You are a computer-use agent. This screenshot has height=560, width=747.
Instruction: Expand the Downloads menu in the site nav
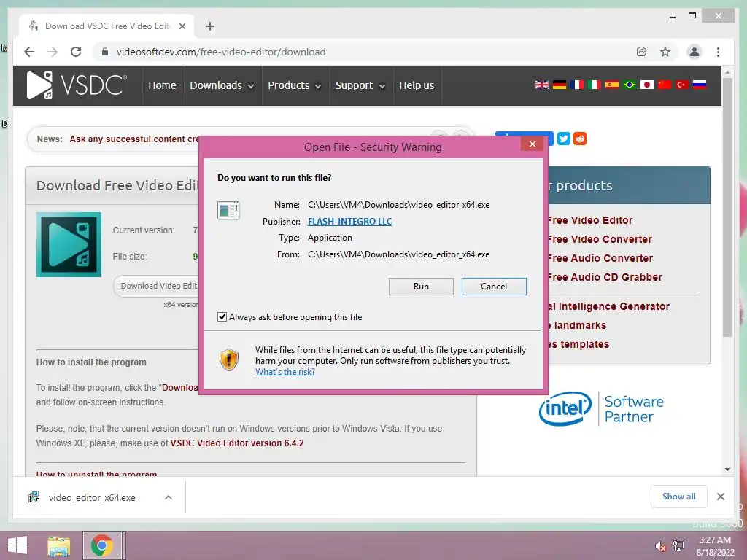click(222, 85)
